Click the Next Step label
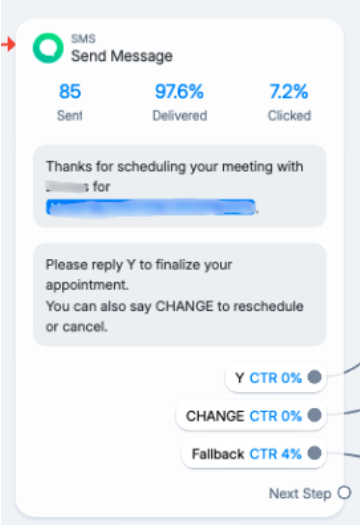 click(300, 493)
